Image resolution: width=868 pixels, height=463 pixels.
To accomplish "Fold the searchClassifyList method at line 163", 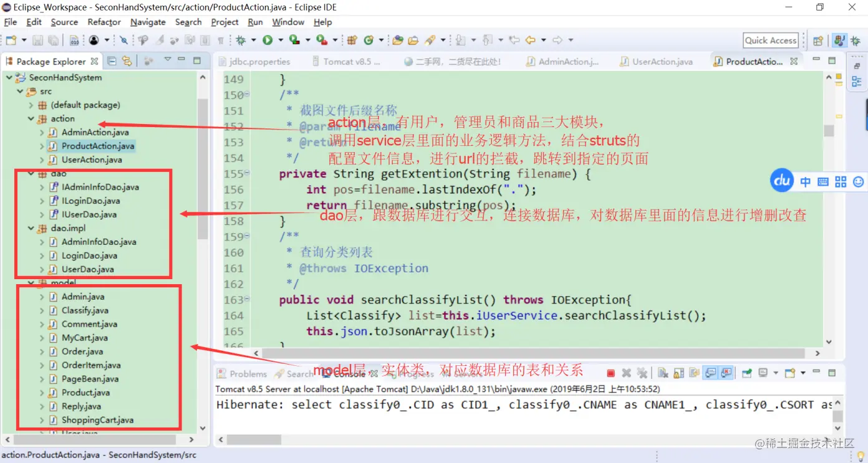I will pyautogui.click(x=247, y=299).
